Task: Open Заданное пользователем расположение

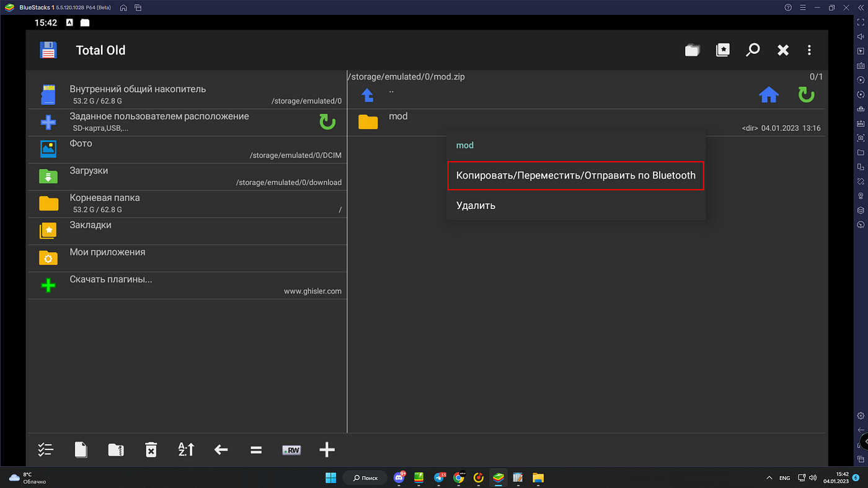Action: [x=187, y=122]
